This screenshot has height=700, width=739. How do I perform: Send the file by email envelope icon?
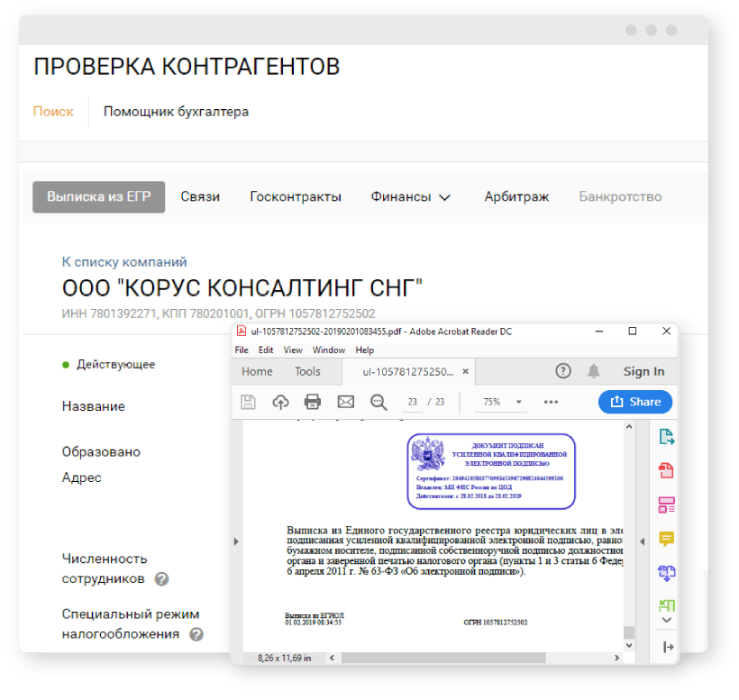[345, 402]
